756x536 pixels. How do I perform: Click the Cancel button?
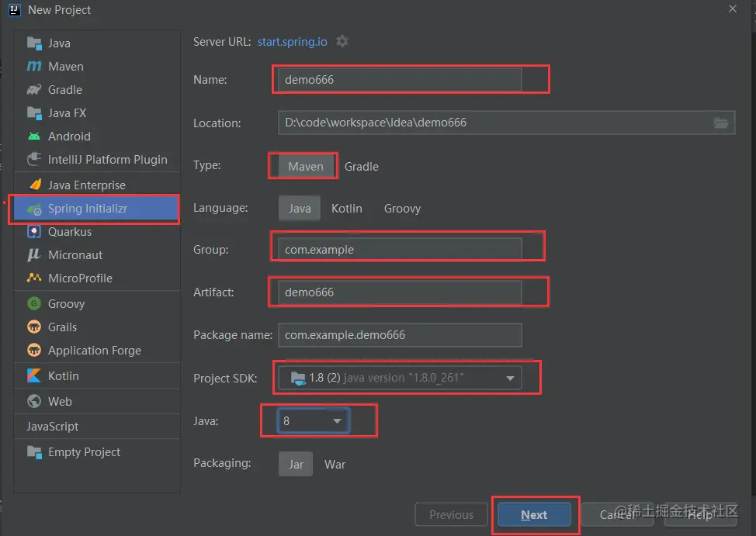[x=617, y=515]
